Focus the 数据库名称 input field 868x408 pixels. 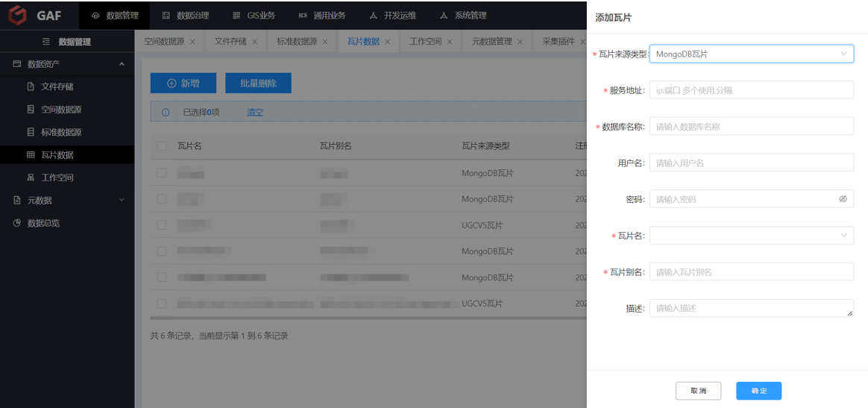tap(751, 126)
